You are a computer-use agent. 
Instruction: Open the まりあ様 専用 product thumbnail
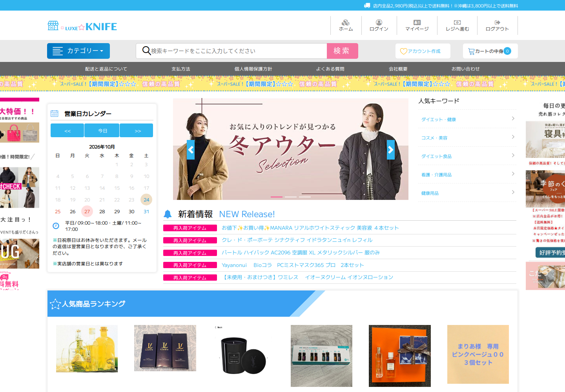(x=478, y=354)
